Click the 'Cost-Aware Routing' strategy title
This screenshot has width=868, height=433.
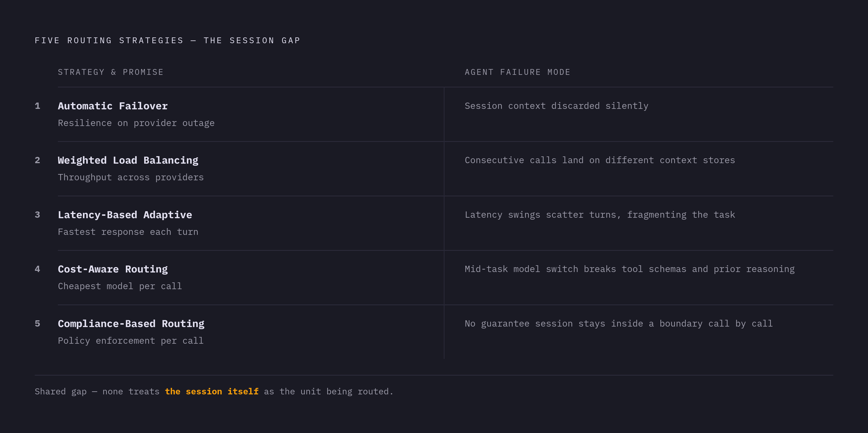(113, 269)
